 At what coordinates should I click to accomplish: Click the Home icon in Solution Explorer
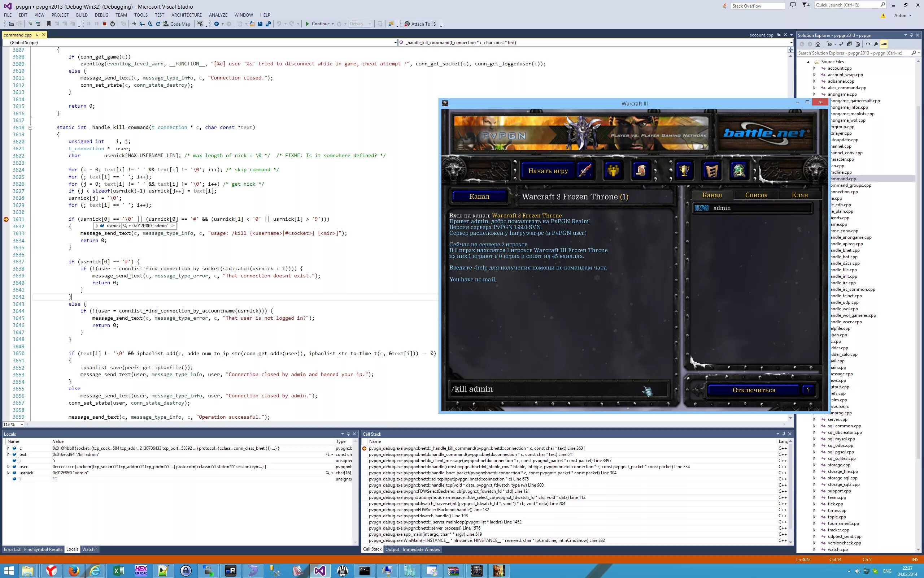pyautogui.click(x=818, y=44)
